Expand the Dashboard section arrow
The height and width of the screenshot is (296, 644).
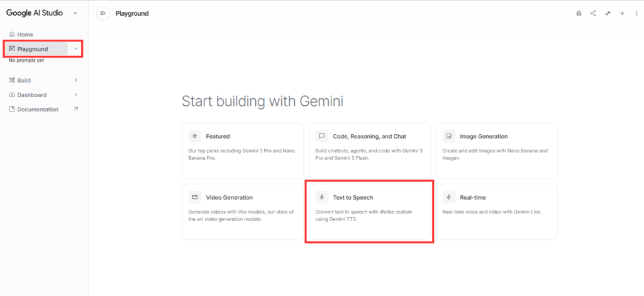tap(76, 95)
